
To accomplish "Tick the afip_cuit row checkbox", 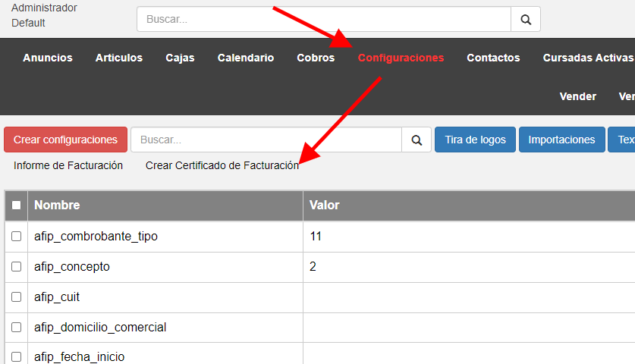I will click(x=16, y=297).
